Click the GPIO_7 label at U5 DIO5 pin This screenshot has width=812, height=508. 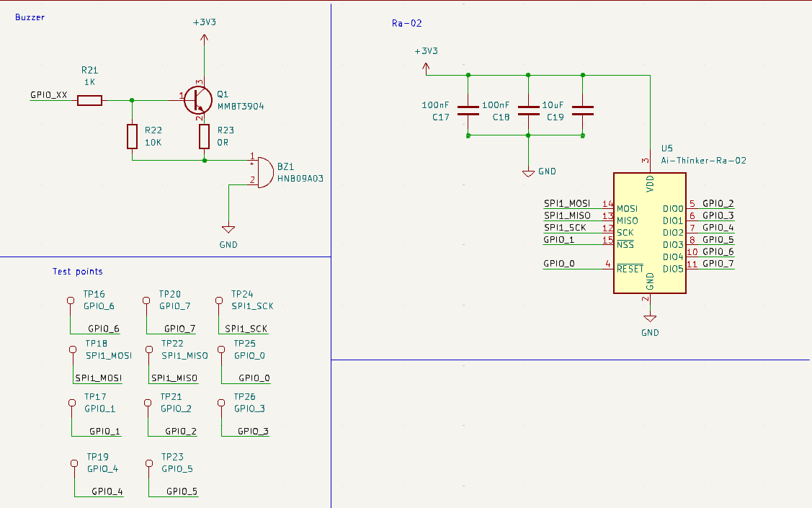point(718,264)
